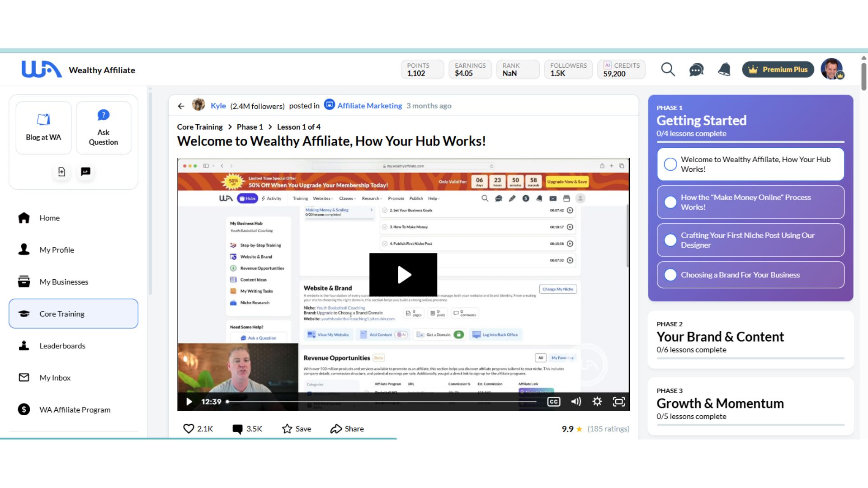Open comments via the 3.5K comment icon

[237, 429]
